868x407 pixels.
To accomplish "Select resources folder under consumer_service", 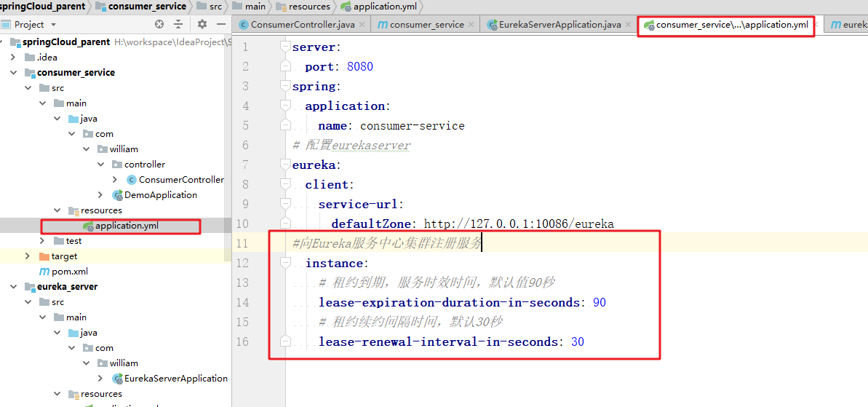I will (101, 210).
